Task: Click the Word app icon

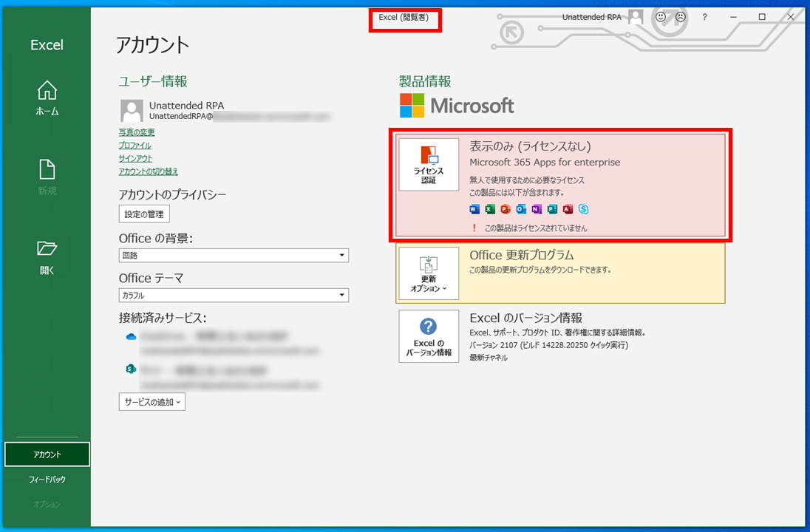Action: pos(474,209)
